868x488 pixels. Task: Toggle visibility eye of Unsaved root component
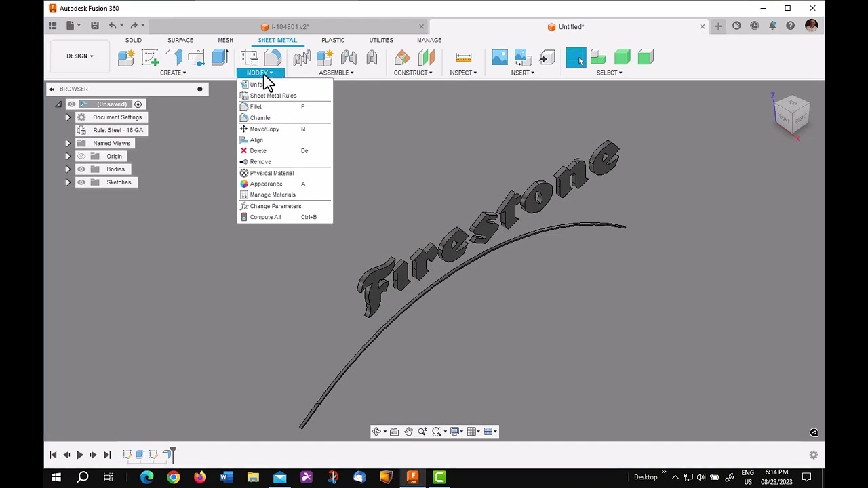click(71, 104)
